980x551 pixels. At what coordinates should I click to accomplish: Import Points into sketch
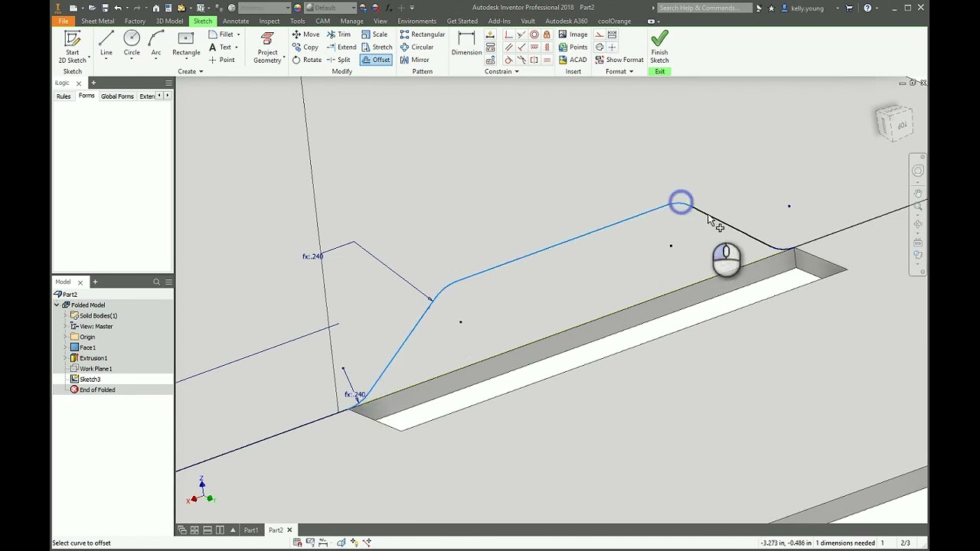(x=573, y=47)
